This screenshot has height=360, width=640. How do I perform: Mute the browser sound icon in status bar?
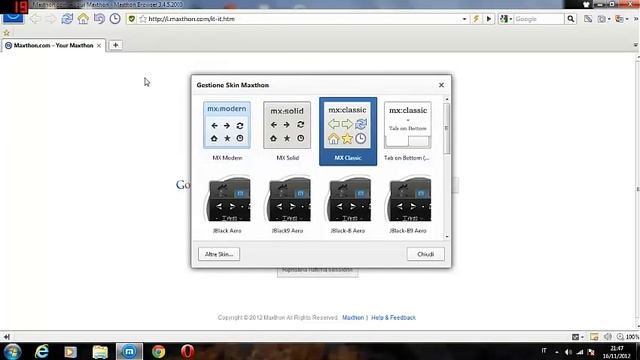(x=607, y=337)
